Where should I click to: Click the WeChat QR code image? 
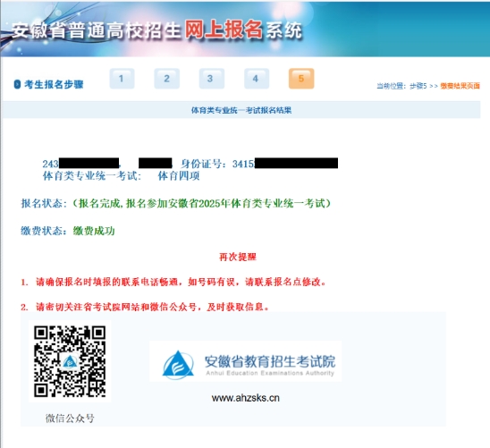pyautogui.click(x=70, y=361)
